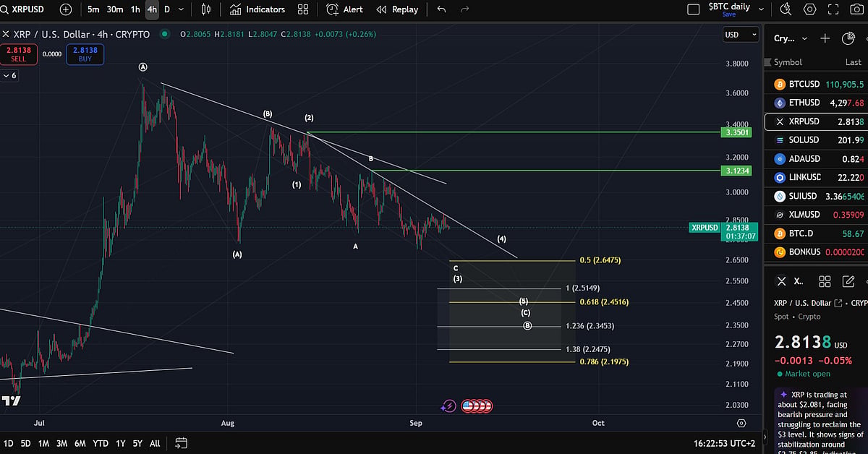Expand the Crypto watchlist dropdown
868x454 pixels.
tap(789, 38)
